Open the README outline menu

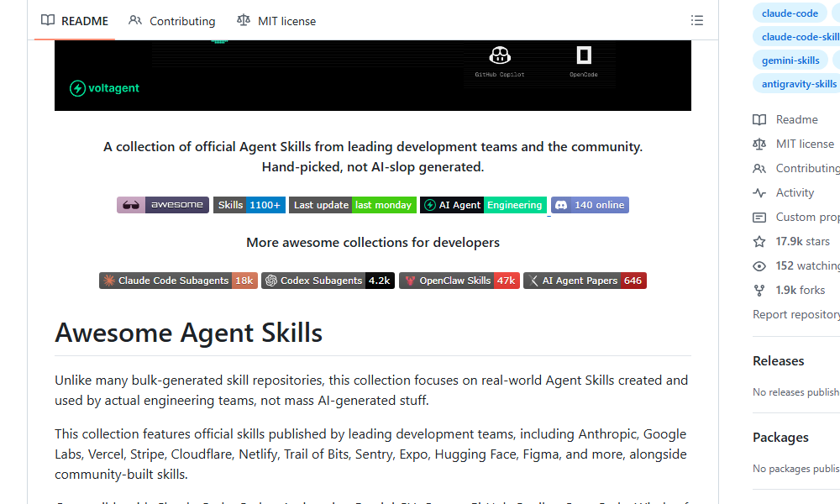tap(697, 20)
